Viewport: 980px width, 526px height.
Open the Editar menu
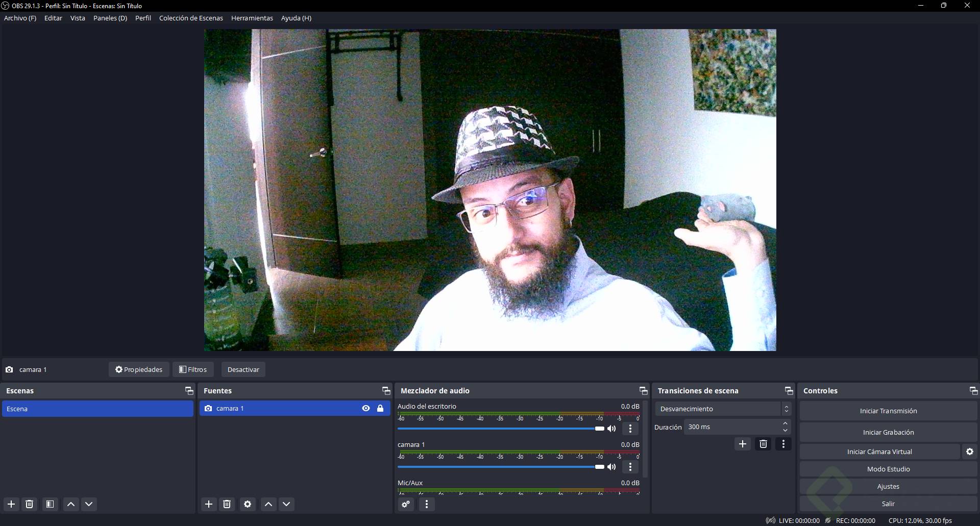pos(53,18)
